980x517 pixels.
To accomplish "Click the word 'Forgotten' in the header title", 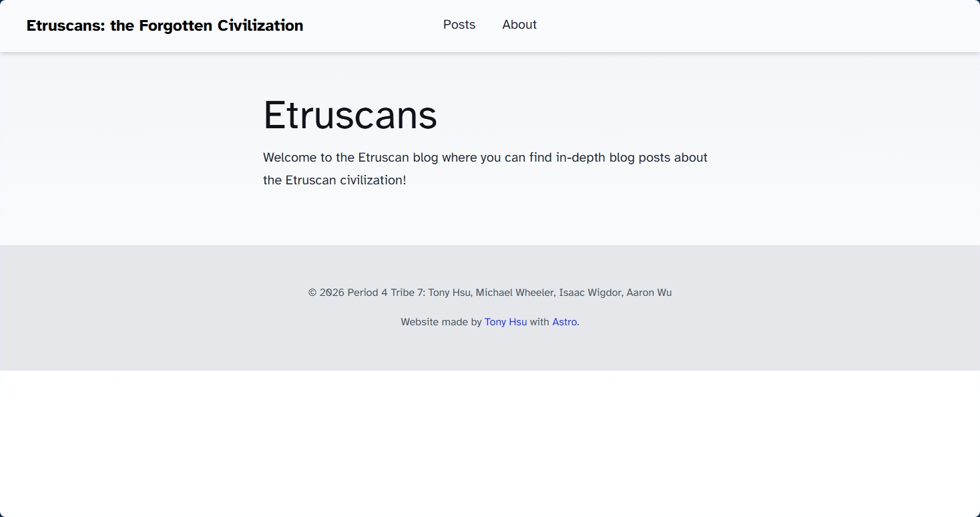I will click(x=176, y=25).
